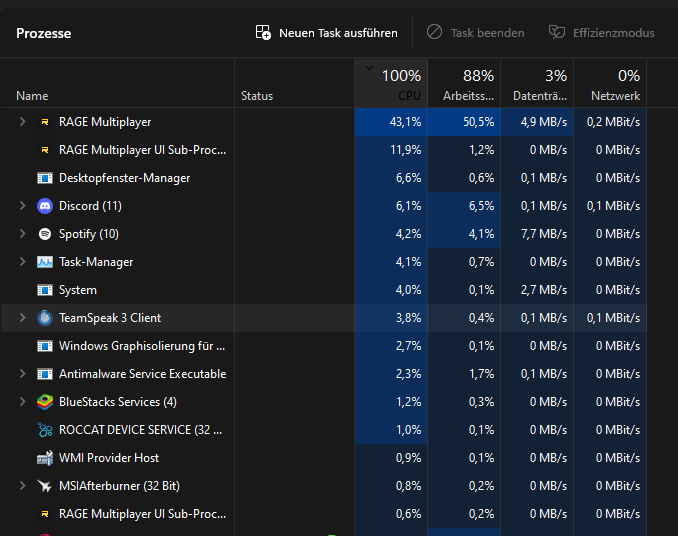This screenshot has height=536, width=678.
Task: Select the ROCCAT DEVICE SERVICE name
Action: (141, 430)
